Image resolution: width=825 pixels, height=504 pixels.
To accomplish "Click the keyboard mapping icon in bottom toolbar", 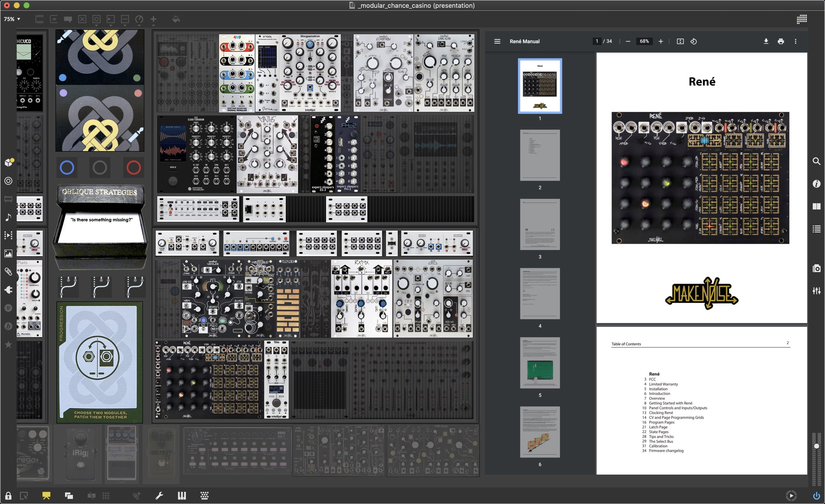I will pos(204,496).
